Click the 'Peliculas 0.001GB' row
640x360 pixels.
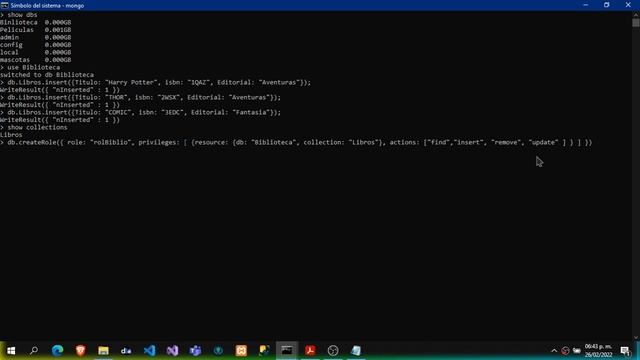pos(36,30)
